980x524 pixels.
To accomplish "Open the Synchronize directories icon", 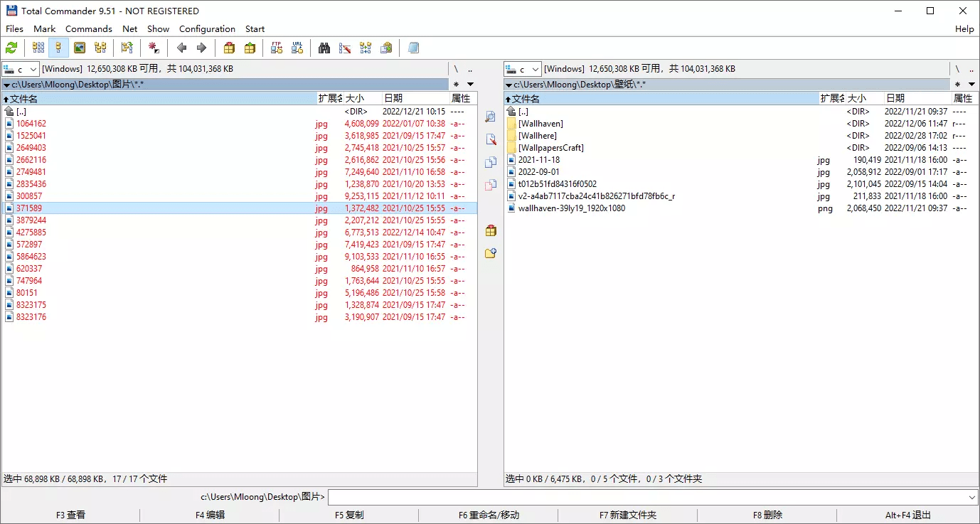I will coord(366,48).
